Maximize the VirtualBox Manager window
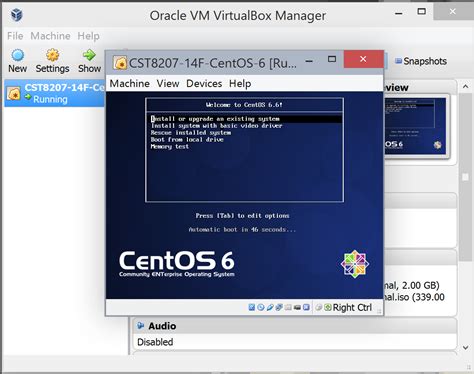Viewport: 474px width, 374px height. [421, 12]
